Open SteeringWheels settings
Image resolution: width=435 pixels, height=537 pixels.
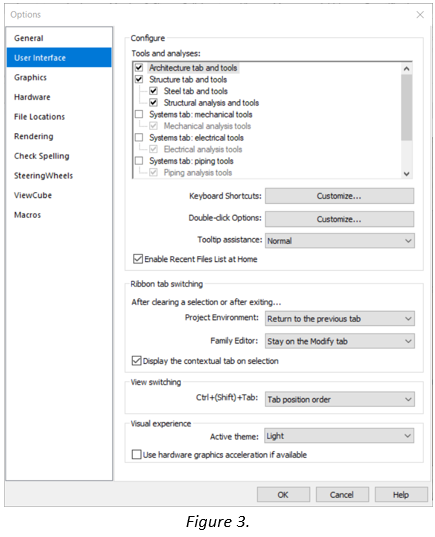[x=59, y=175]
